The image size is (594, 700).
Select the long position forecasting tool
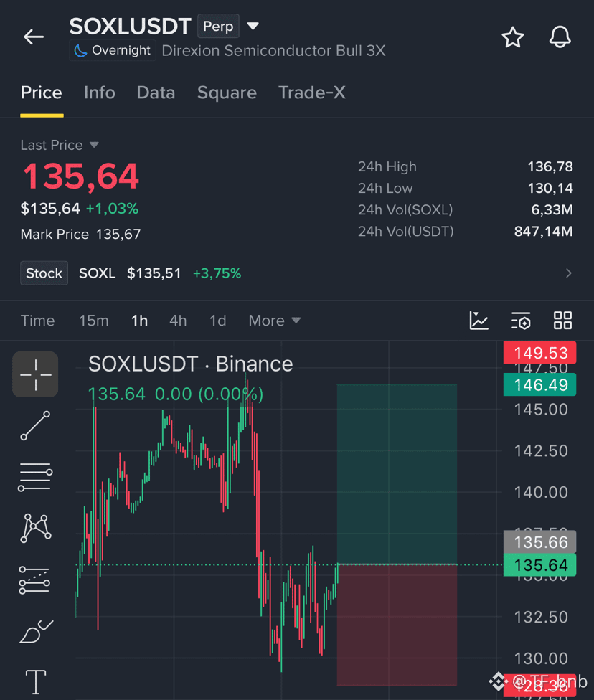point(34,580)
